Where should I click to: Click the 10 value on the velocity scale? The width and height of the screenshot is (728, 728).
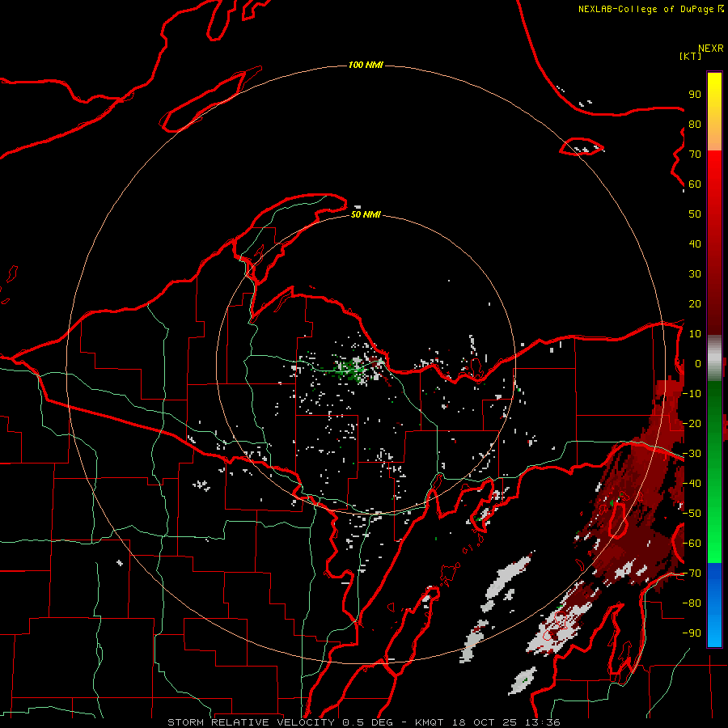coord(695,334)
